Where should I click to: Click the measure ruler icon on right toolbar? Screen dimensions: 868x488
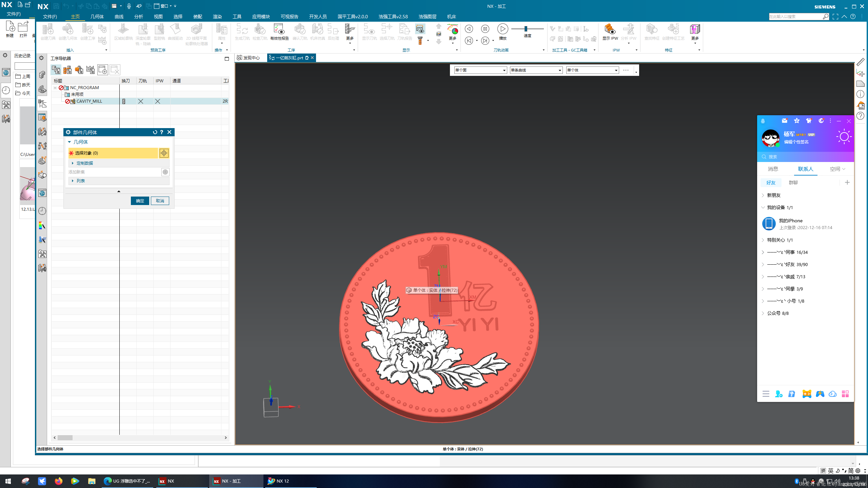[861, 62]
